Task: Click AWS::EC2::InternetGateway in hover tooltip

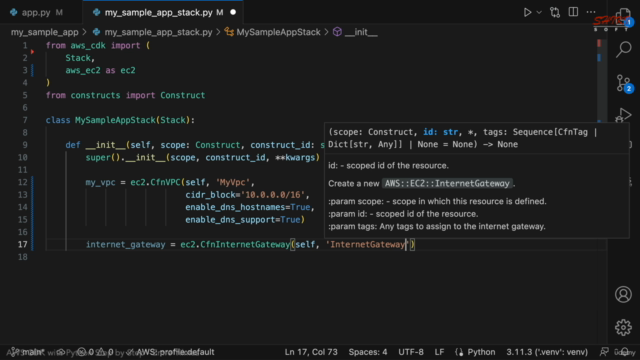Action: pyautogui.click(x=447, y=183)
